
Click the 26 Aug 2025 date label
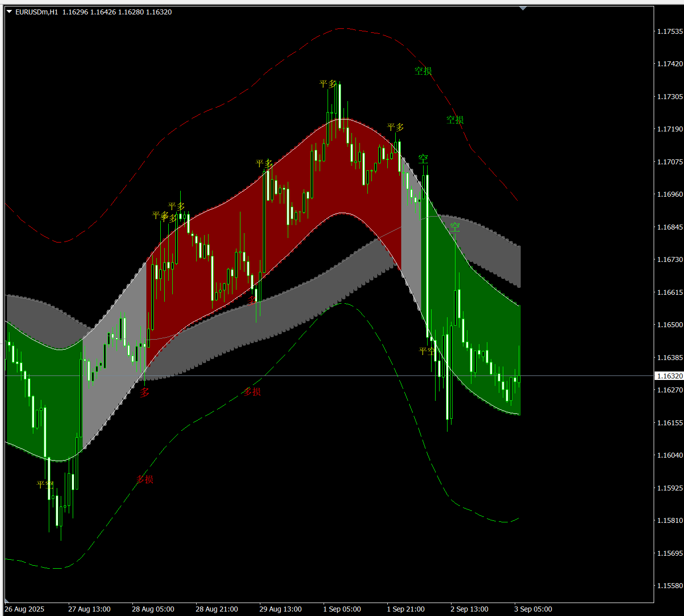click(x=24, y=609)
